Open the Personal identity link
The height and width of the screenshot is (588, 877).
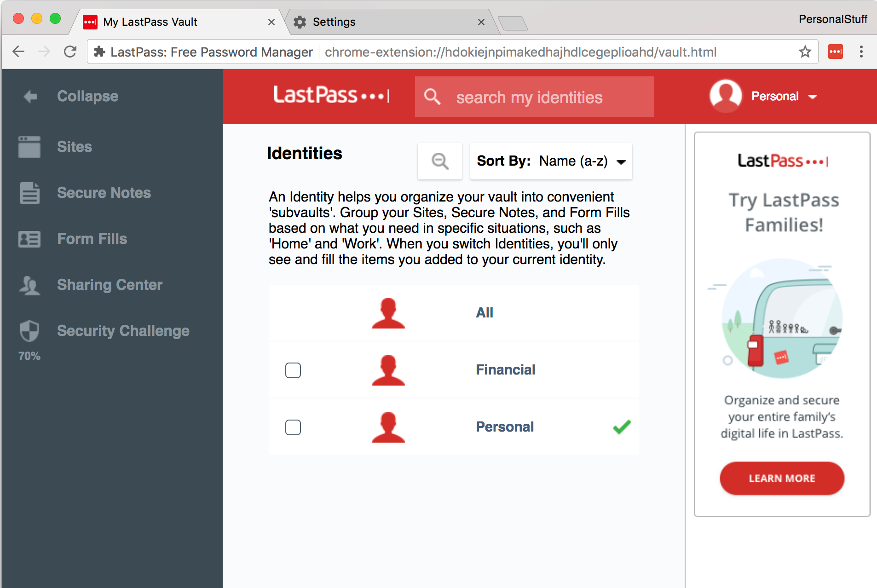coord(505,427)
